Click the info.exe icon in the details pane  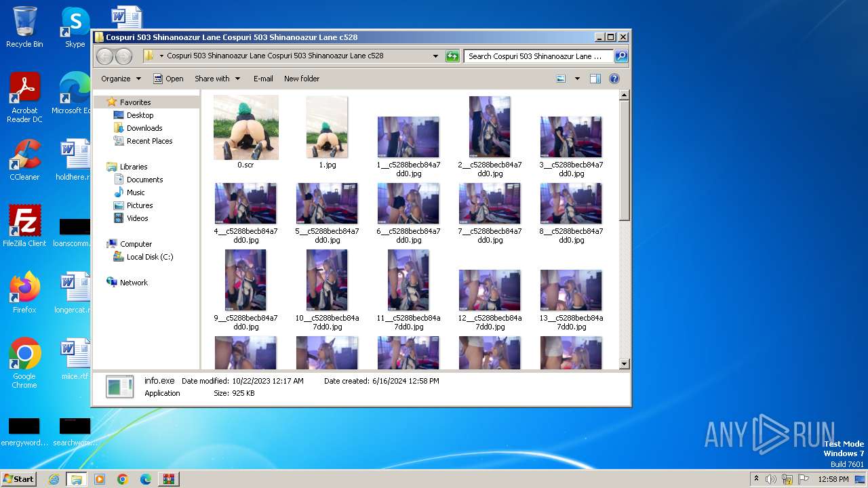pos(120,386)
